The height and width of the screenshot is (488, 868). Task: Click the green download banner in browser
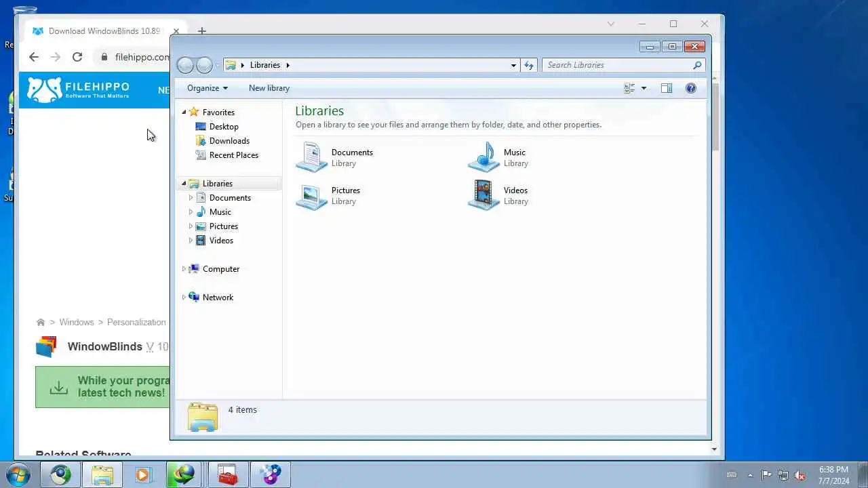pos(102,387)
